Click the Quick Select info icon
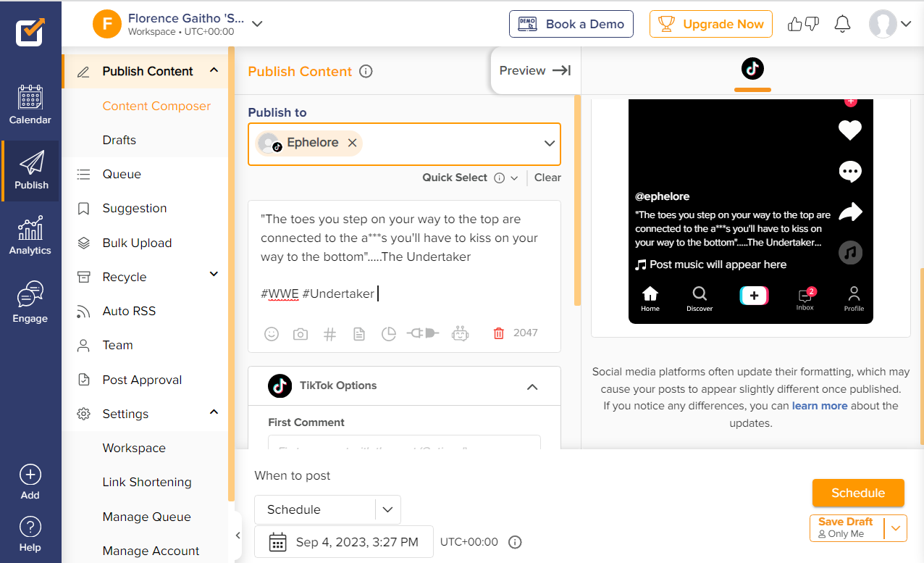 [x=499, y=178]
